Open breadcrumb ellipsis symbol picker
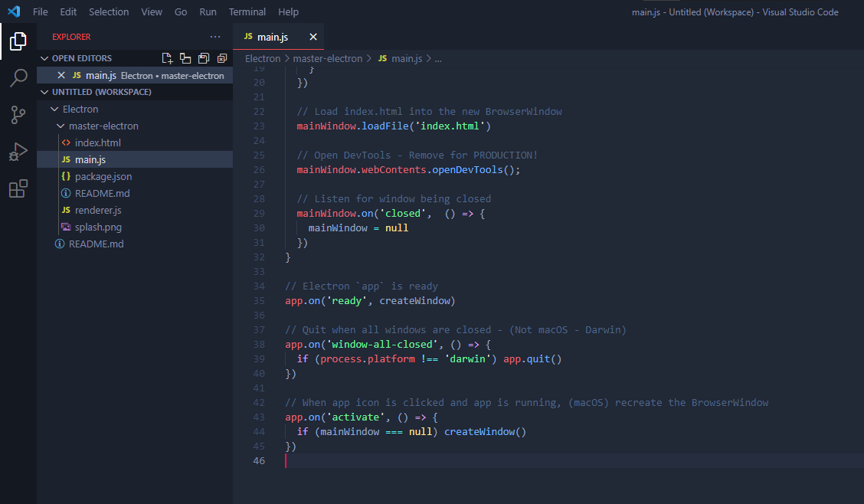 click(438, 58)
